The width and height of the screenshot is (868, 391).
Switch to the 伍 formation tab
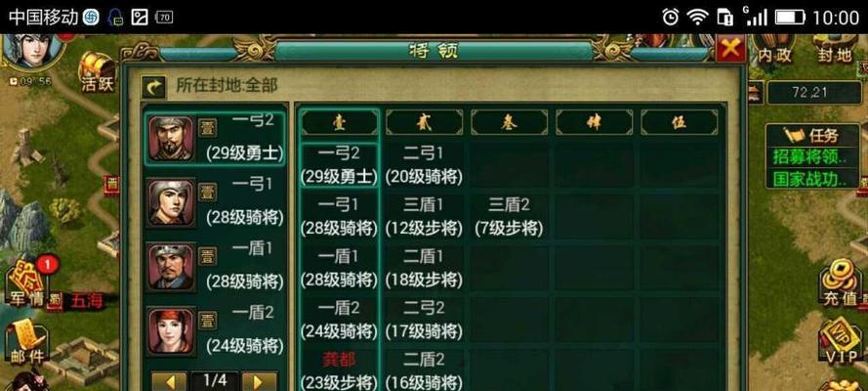click(680, 122)
